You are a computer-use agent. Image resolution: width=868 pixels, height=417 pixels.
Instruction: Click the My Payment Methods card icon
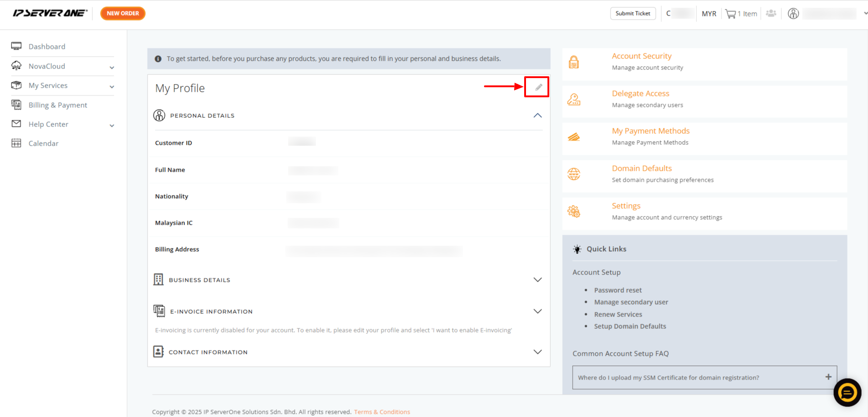click(x=574, y=137)
